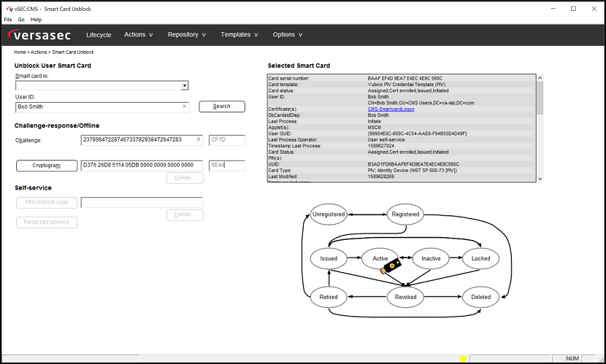Open the Smart card in dropdown
The width and height of the screenshot is (606, 364).
[x=185, y=86]
